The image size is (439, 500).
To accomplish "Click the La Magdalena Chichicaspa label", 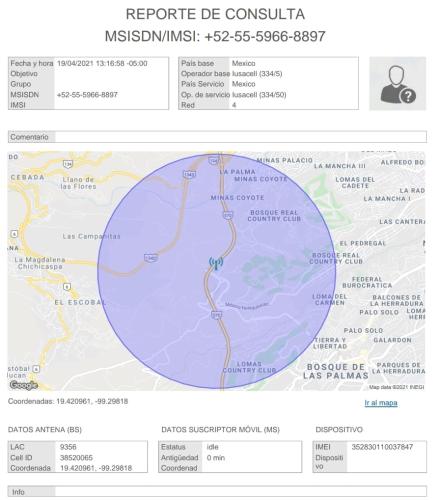I will [40, 263].
